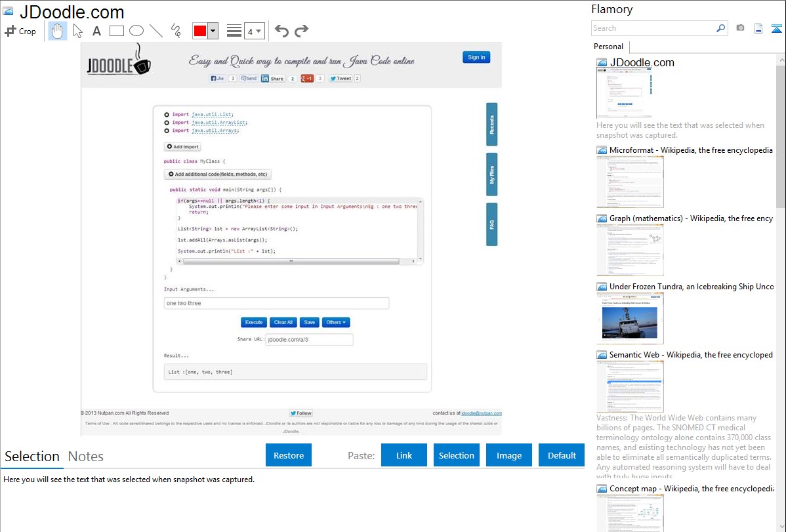The width and height of the screenshot is (786, 532).
Task: Paste as Selection
Action: [x=456, y=455]
